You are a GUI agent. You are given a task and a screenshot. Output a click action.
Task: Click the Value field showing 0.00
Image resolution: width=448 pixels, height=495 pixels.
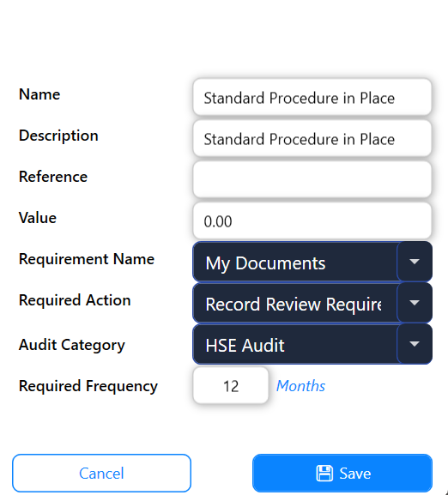point(312,220)
